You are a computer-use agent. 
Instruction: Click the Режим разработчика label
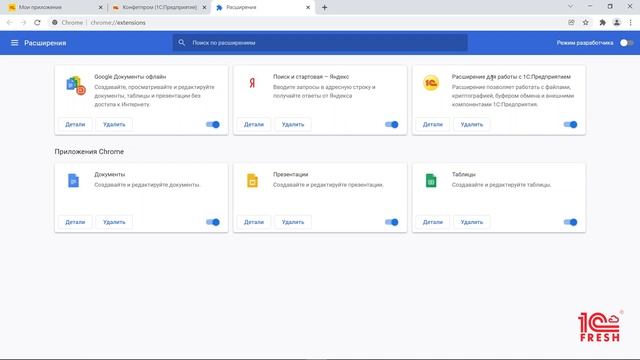(585, 43)
